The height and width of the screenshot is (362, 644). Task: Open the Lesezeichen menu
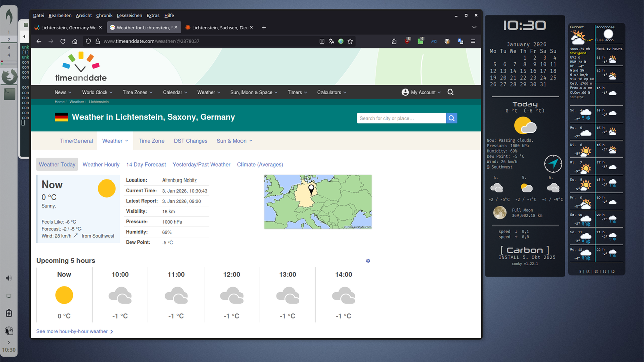coord(129,16)
